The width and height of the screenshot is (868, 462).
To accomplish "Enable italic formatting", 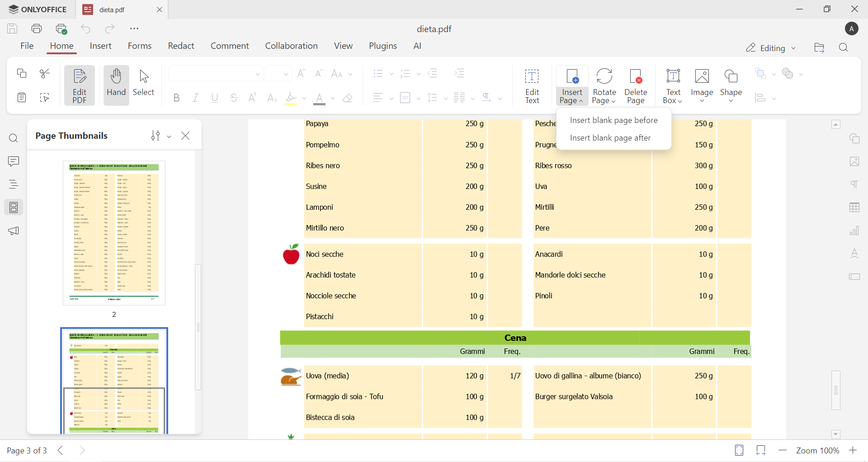I will pos(195,98).
